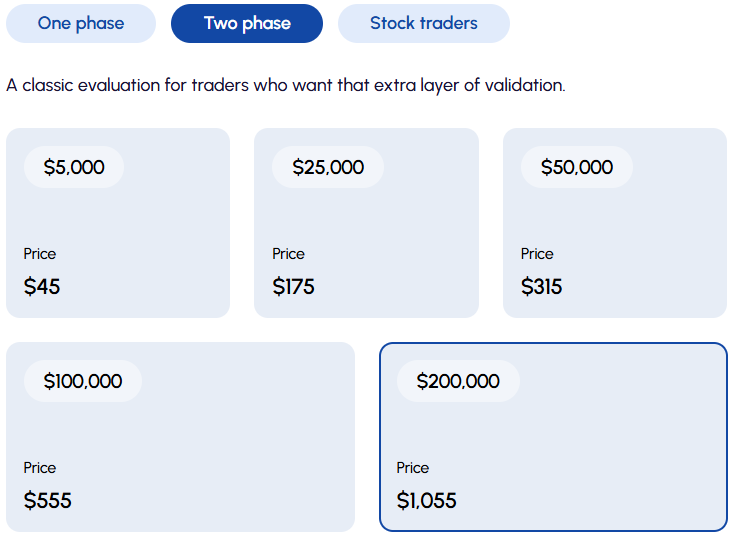Click the Price label above $315
This screenshot has width=732, height=538.
tap(537, 254)
